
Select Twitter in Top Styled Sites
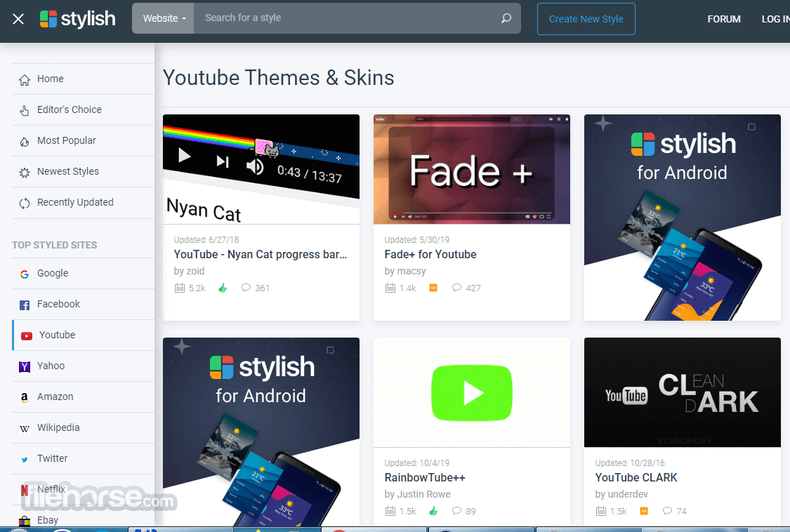click(x=83, y=458)
